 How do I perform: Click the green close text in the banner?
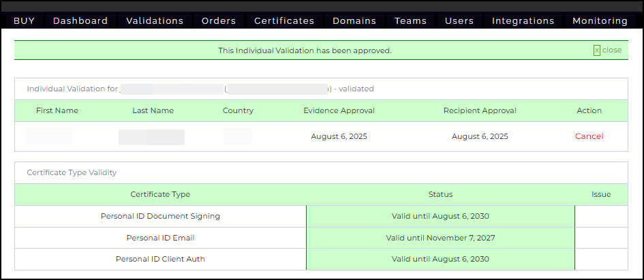tap(612, 50)
